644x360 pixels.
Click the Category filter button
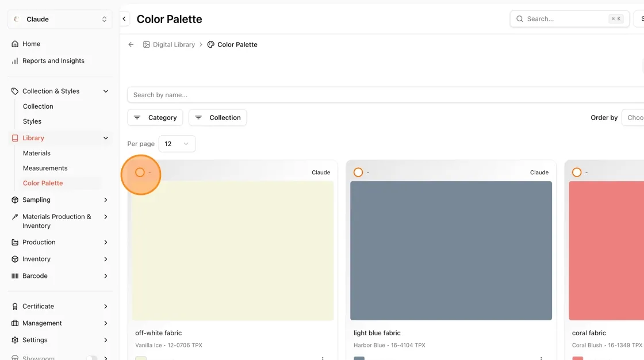[155, 117]
